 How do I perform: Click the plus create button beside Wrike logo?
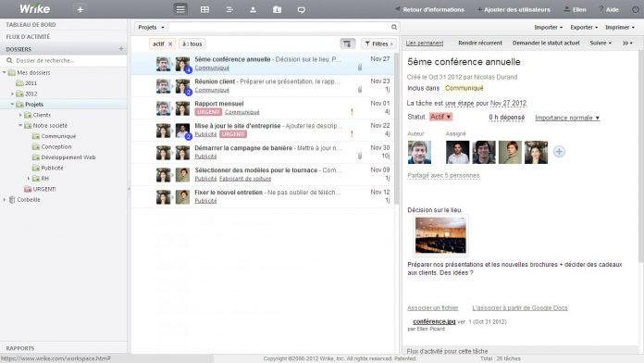[80, 9]
